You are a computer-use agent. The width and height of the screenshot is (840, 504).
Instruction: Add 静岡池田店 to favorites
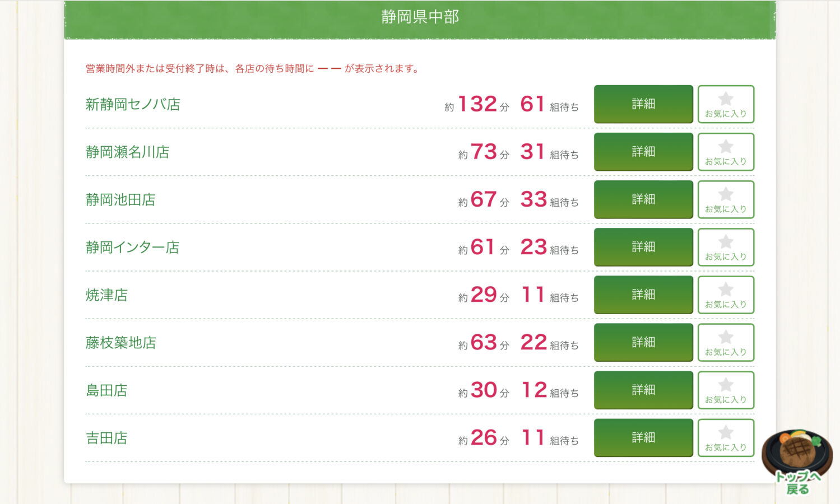click(726, 199)
